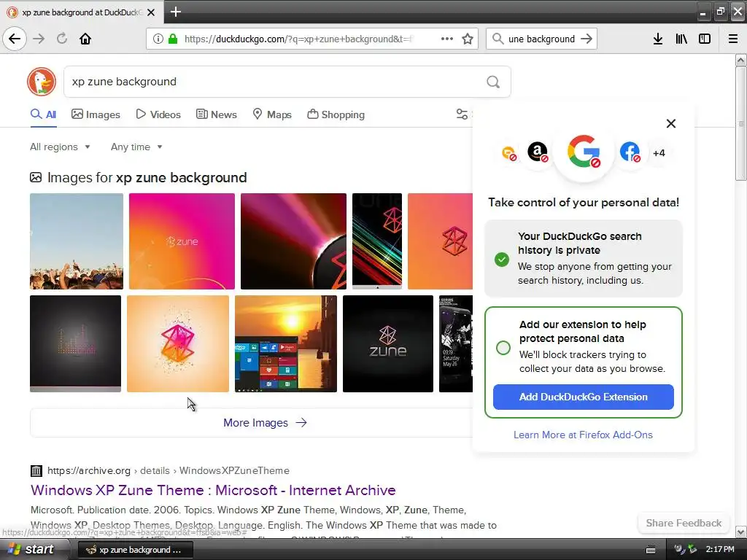This screenshot has height=560, width=747.
Task: Click the system tray clock 2:17 PM
Action: (720, 550)
